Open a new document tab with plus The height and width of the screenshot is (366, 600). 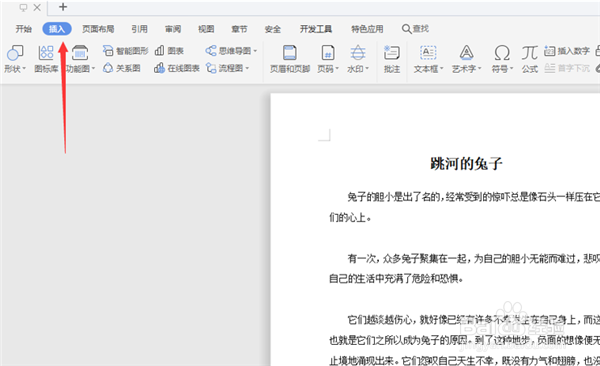pos(63,7)
